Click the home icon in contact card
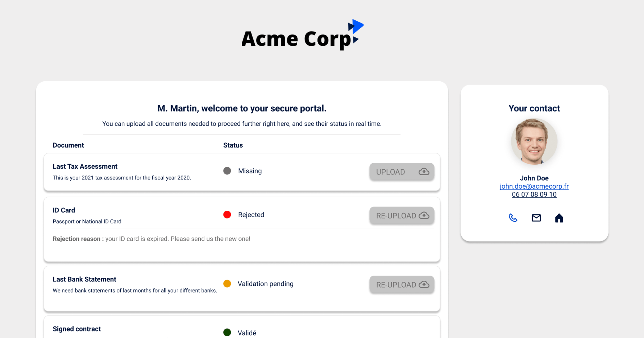644x338 pixels. coord(559,218)
